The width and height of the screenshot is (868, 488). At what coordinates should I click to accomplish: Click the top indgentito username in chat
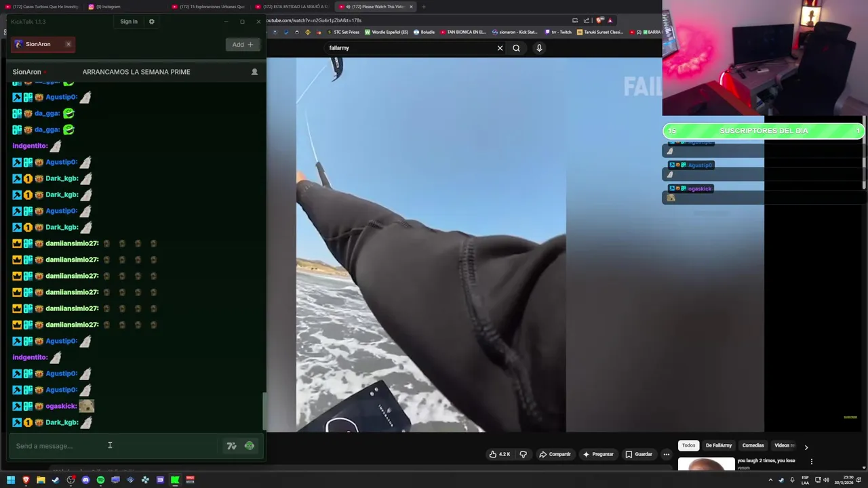coord(30,146)
